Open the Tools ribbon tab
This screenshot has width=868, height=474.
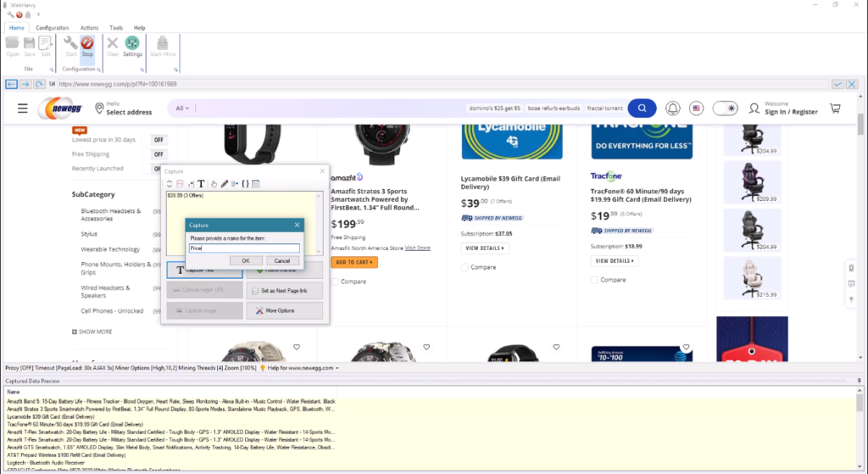pyautogui.click(x=116, y=28)
